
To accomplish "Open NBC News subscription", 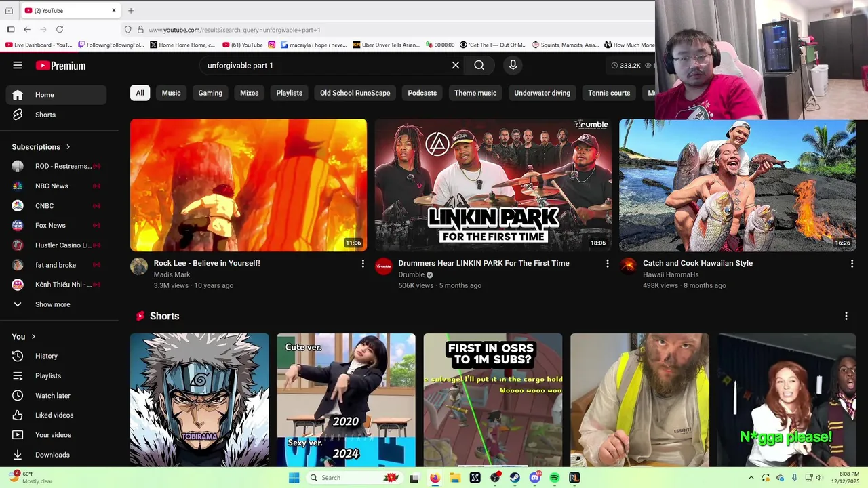I will coord(56,186).
